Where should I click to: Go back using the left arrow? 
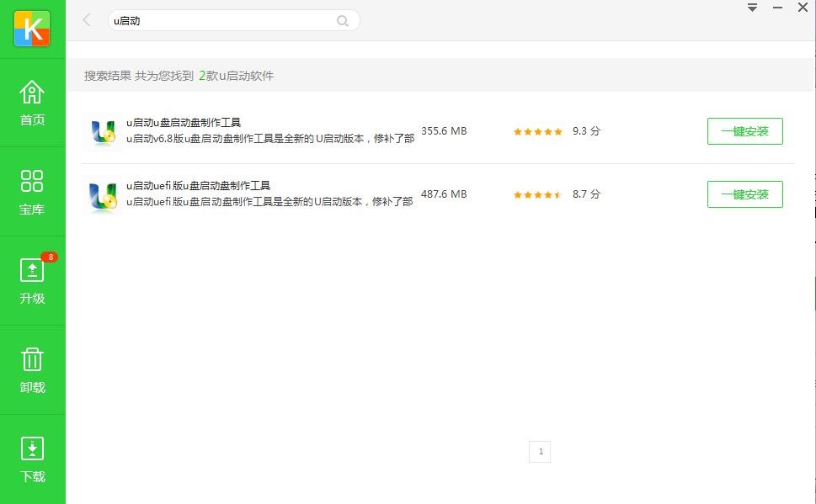coord(87,20)
